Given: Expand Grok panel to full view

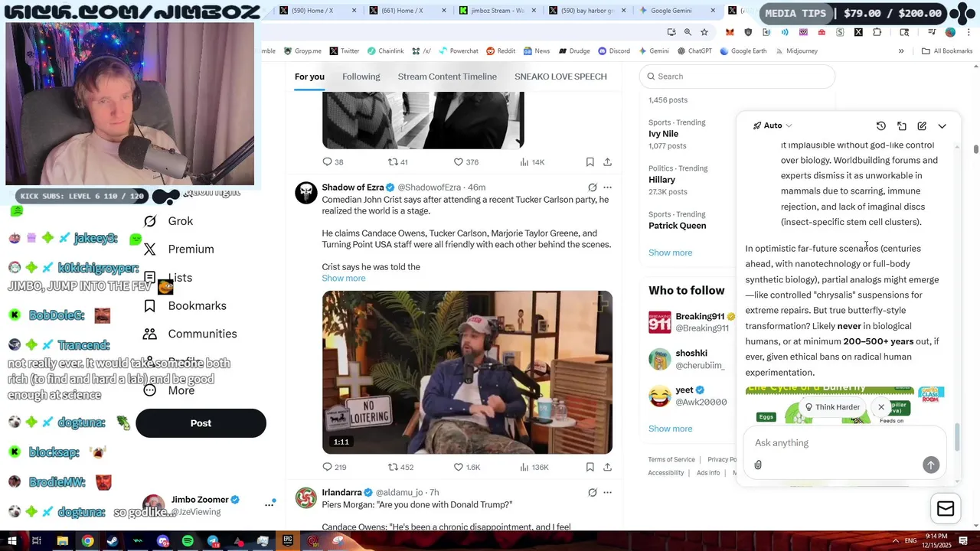Looking at the screenshot, I should point(902,126).
